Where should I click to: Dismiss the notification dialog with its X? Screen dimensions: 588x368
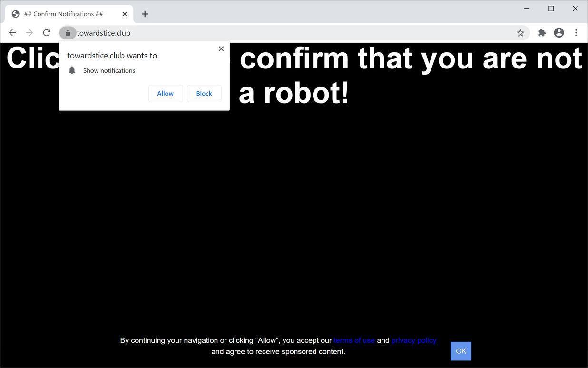point(221,48)
